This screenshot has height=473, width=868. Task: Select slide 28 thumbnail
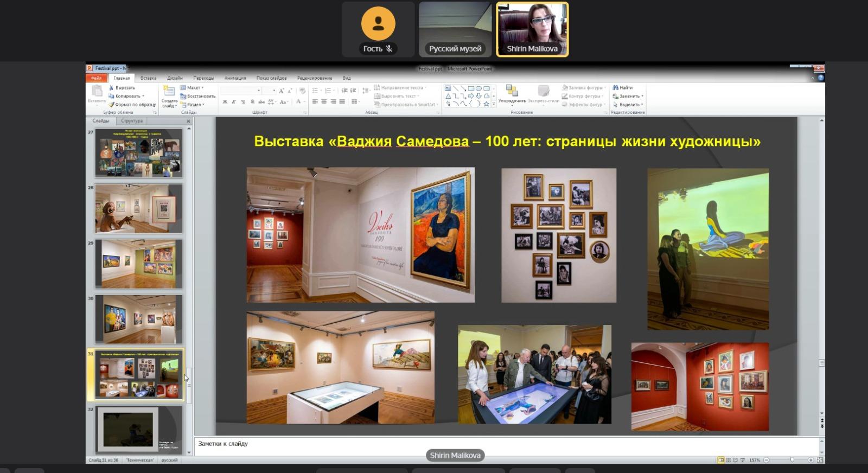(139, 209)
